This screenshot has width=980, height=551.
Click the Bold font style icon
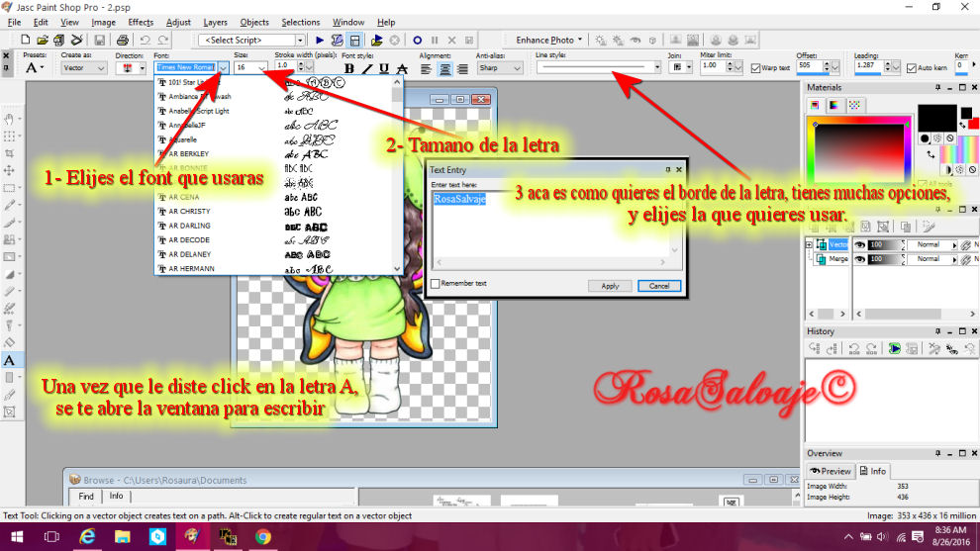[349, 68]
